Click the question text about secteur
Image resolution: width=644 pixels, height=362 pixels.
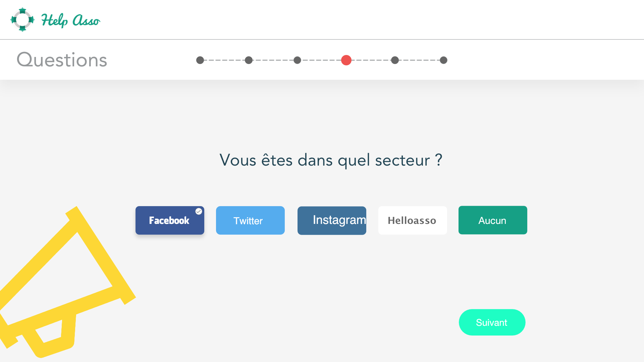[x=331, y=160]
